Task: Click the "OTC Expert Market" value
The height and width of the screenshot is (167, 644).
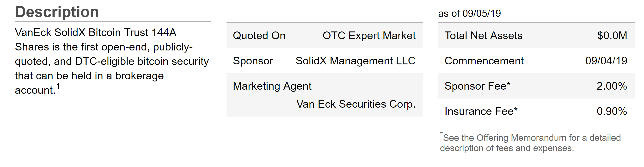Action: pos(369,36)
